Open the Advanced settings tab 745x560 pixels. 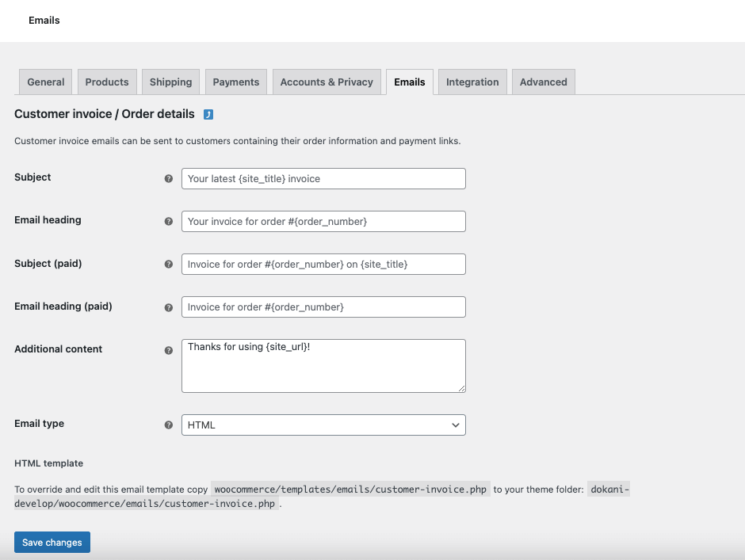pos(544,82)
